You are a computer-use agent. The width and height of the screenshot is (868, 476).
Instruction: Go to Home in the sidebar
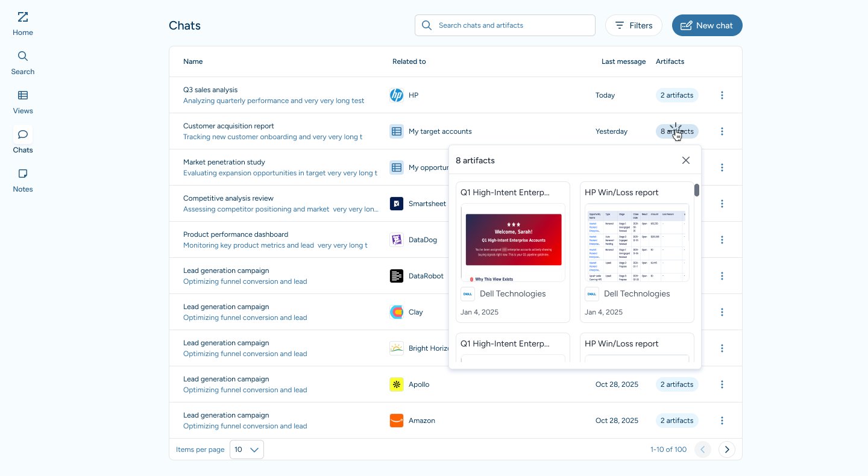point(23,23)
